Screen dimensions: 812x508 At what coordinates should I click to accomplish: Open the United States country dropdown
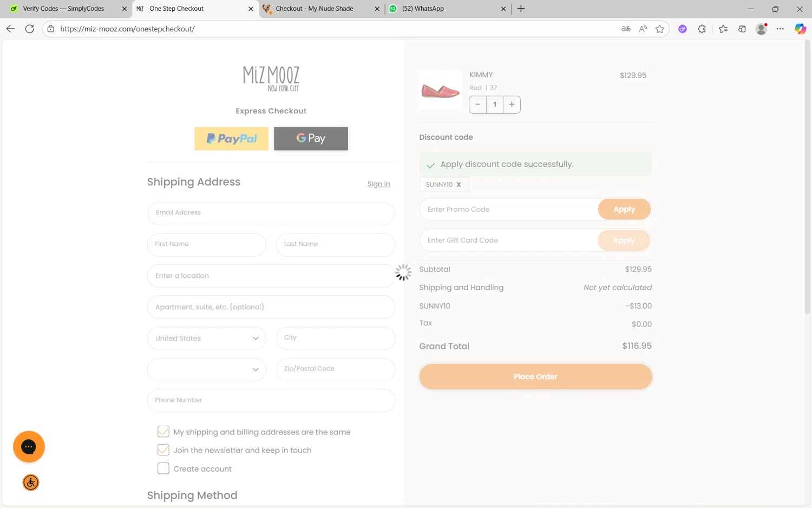[207, 338]
